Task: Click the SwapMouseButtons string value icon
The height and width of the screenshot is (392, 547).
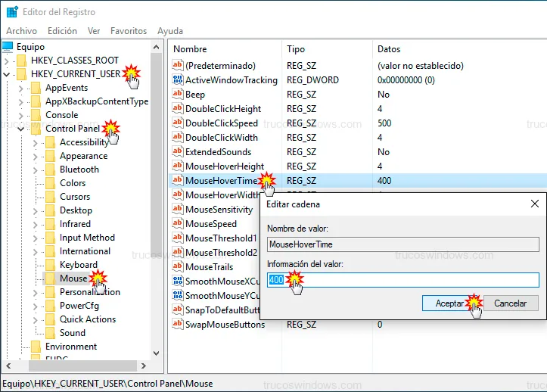Action: pyautogui.click(x=179, y=325)
